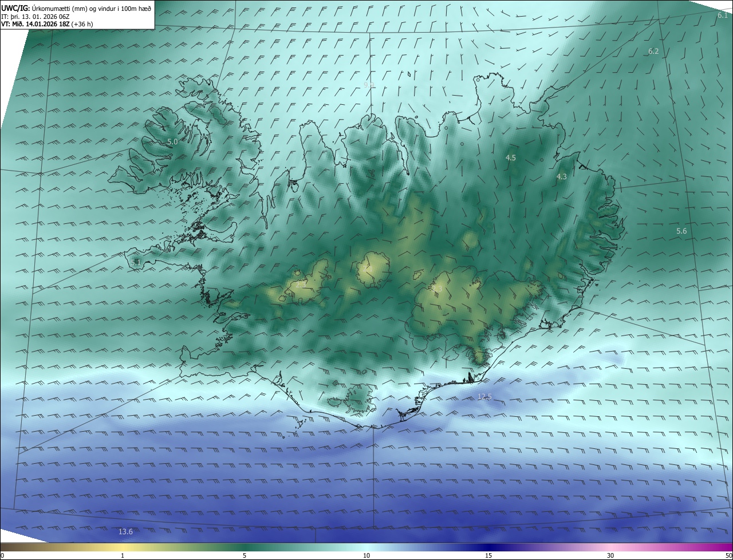Click the VT: Mið. 14.01.2026 18Z line
Viewport: 733px width, 560px height.
[x=36, y=24]
